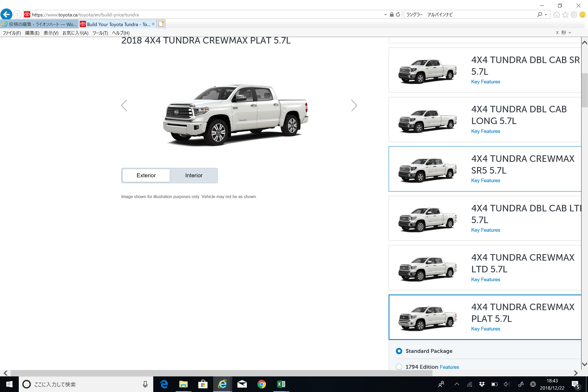The image size is (588, 392).
Task: Open the 表示(V) menu
Action: click(x=51, y=33)
